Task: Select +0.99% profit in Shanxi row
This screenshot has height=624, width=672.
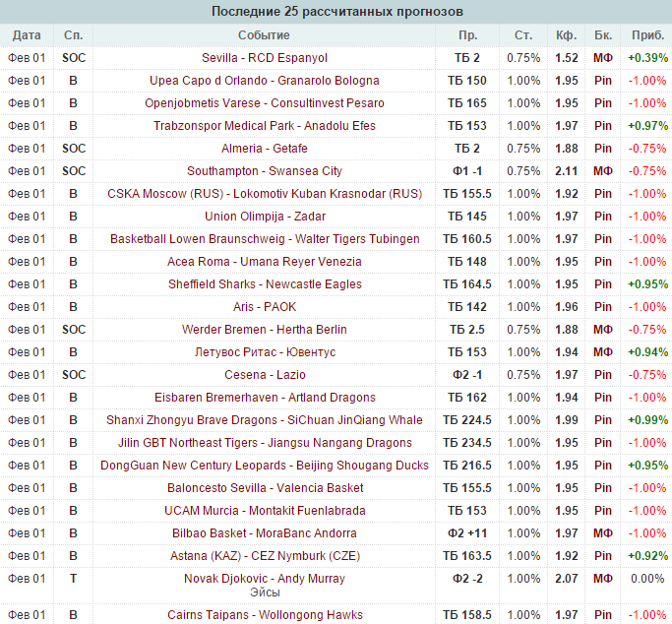Action: [x=647, y=420]
